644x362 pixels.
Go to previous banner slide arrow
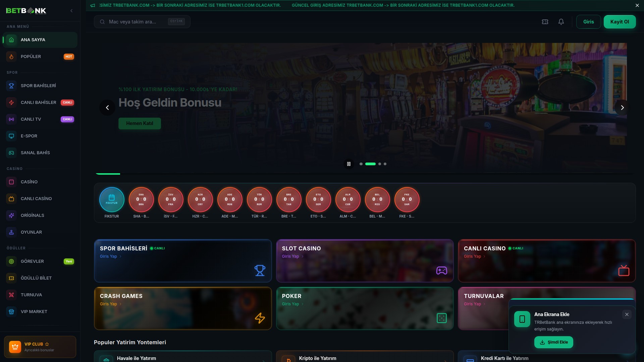[107, 108]
